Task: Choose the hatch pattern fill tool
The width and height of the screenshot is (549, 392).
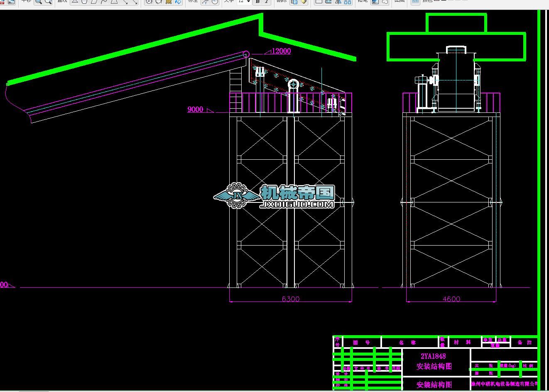Action: [169, 2]
